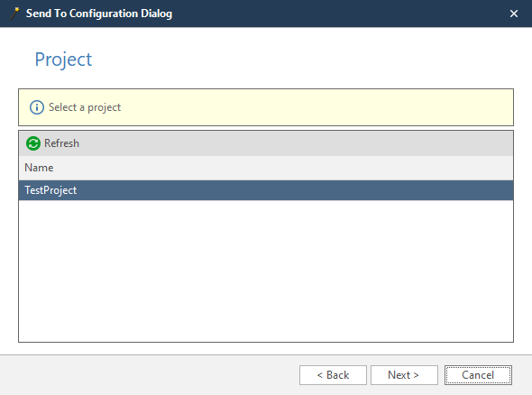This screenshot has width=532, height=395.
Task: Click the blue Project heading
Action: [x=63, y=60]
